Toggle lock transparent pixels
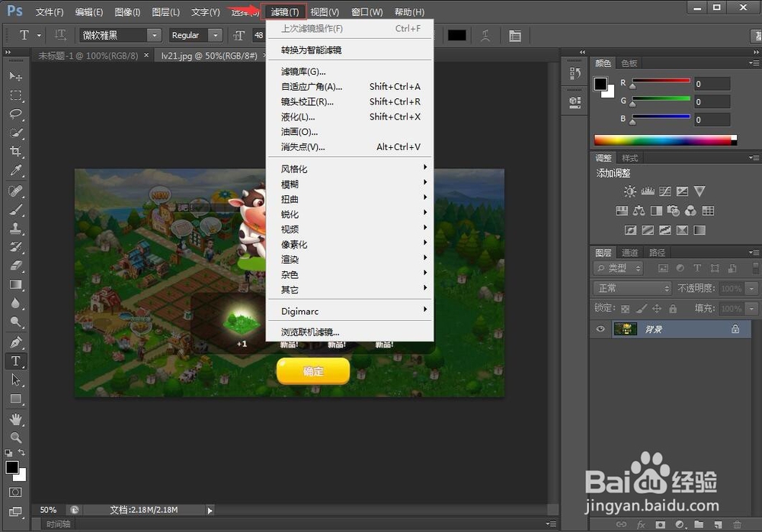Viewport: 762px width, 532px height. (x=626, y=309)
